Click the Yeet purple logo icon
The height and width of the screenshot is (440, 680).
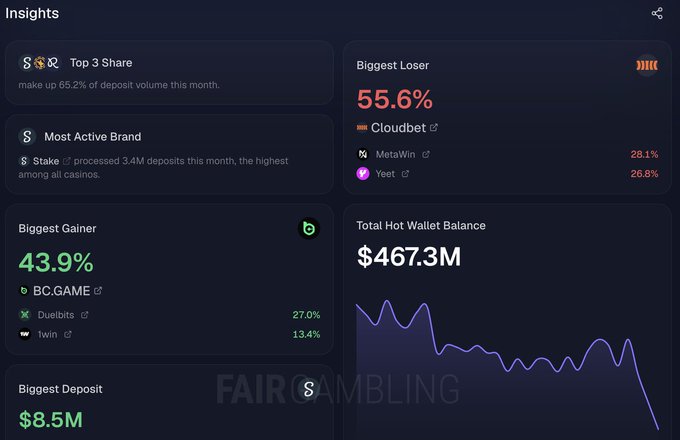[363, 174]
